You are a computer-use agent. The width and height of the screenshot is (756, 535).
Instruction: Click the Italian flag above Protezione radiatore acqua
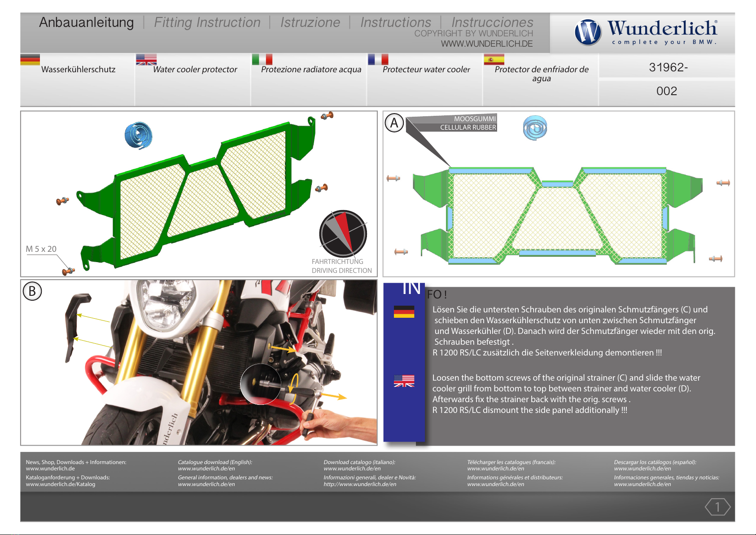tap(262, 60)
